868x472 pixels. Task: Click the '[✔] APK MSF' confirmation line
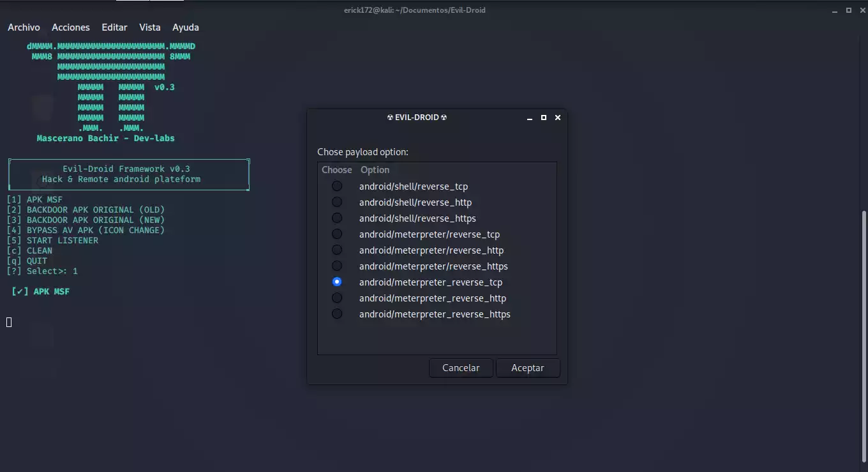click(40, 291)
